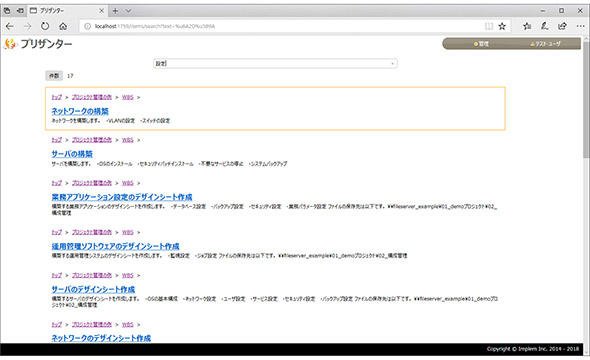Click the browser forward arrow
Viewport: 590px width, 360px height.
(x=27, y=26)
